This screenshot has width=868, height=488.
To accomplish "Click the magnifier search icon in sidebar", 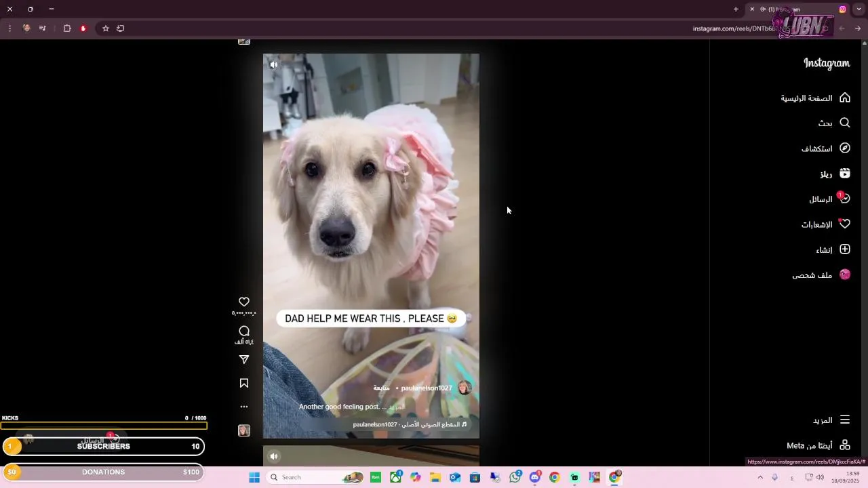I will 845,123.
